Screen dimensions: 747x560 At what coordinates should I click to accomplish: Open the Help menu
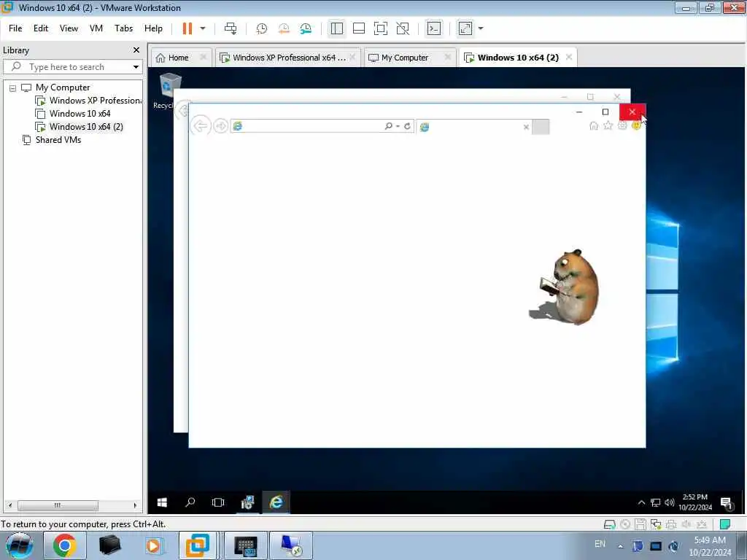[153, 28]
